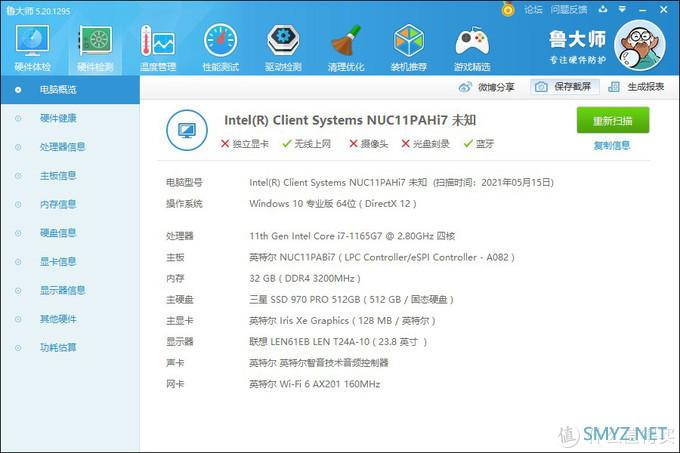Click the 光盘刻录 red X status

point(425,143)
